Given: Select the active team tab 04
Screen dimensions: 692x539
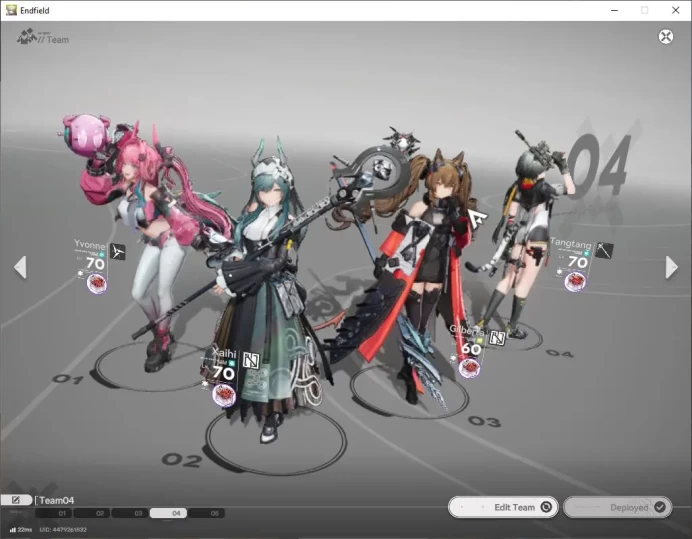Looking at the screenshot, I should (x=168, y=513).
